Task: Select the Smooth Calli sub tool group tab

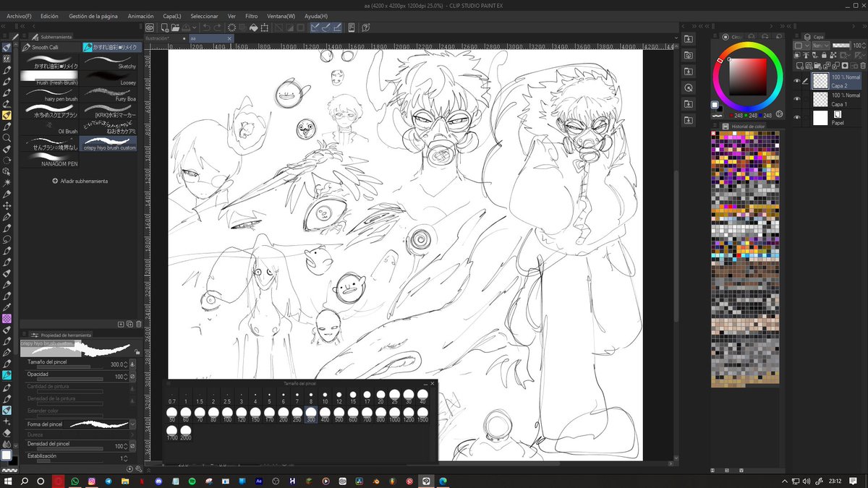Action: pyautogui.click(x=50, y=47)
